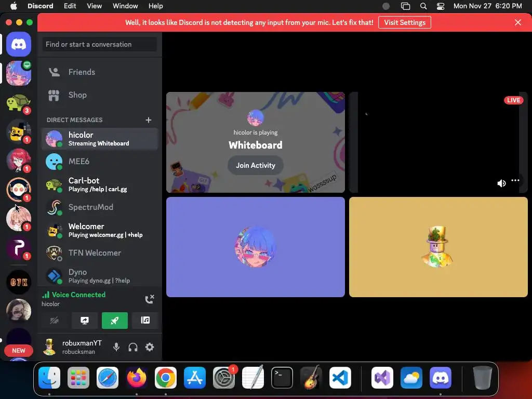Viewport: 532px width, 399px height.
Task: Adjust stream volume speaker icon
Action: 501,183
